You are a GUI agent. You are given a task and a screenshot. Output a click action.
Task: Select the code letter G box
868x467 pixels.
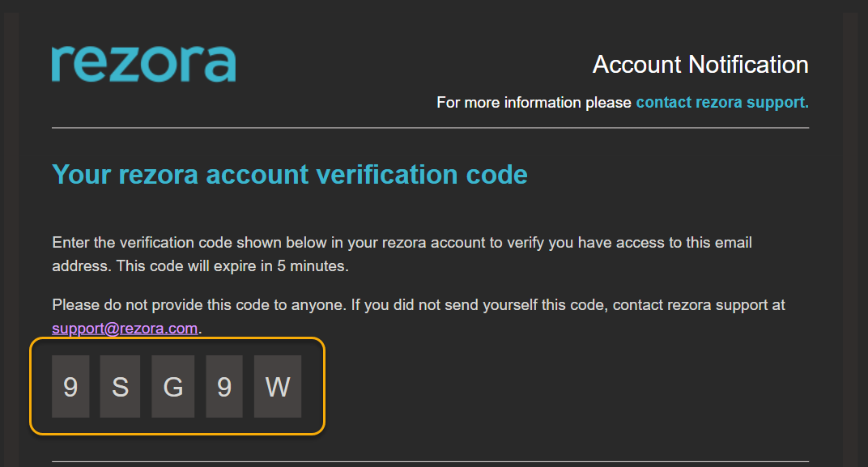(172, 386)
